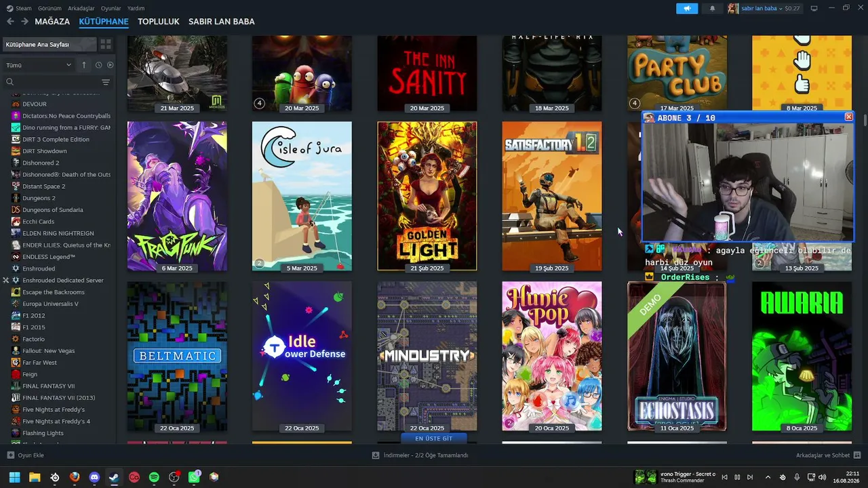This screenshot has width=868, height=488.
Task: Open Echostasis demo game cover
Action: [x=677, y=356]
